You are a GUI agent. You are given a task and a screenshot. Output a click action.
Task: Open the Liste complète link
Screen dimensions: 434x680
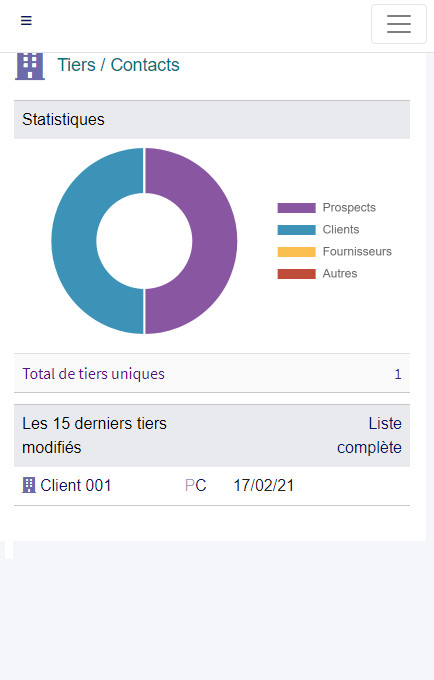click(x=369, y=435)
